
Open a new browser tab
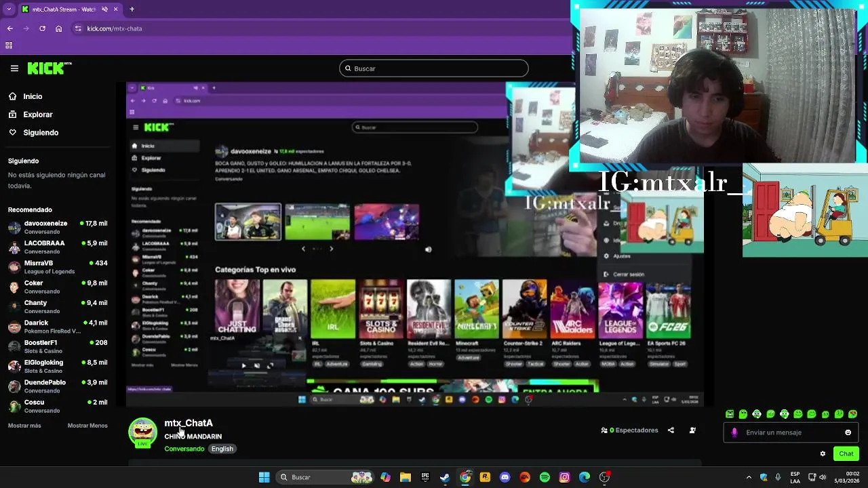click(x=132, y=9)
